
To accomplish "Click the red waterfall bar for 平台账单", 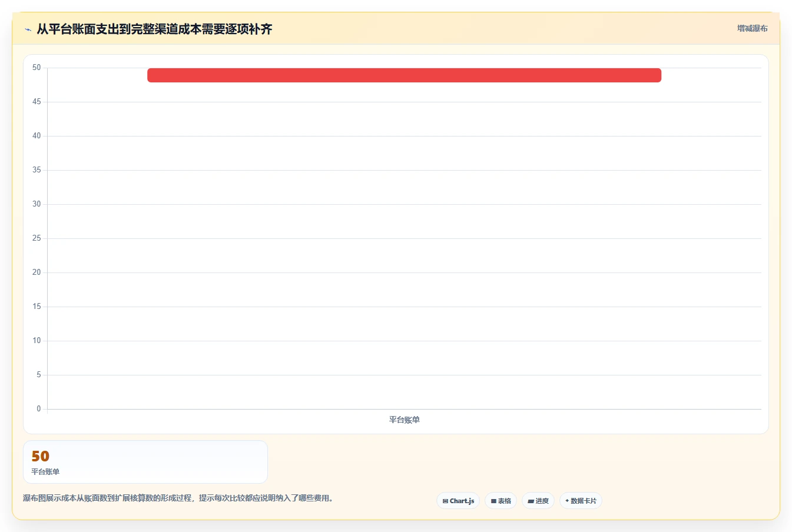I will [404, 75].
